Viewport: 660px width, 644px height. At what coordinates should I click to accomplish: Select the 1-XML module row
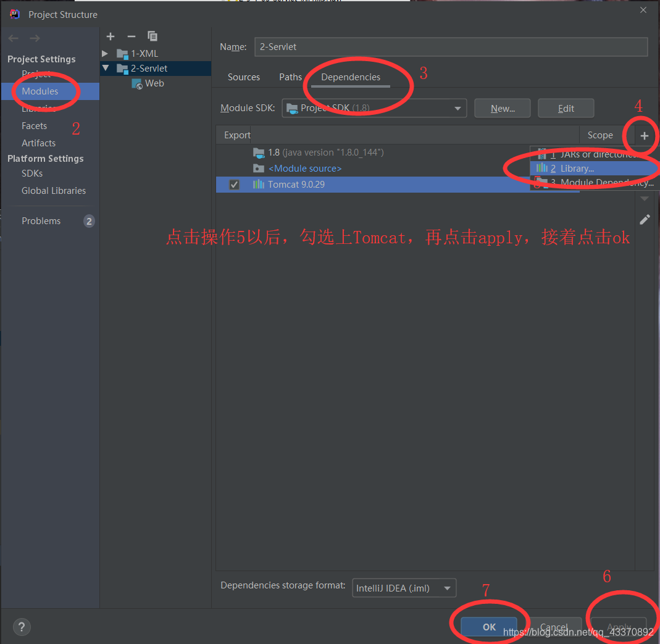pos(156,54)
